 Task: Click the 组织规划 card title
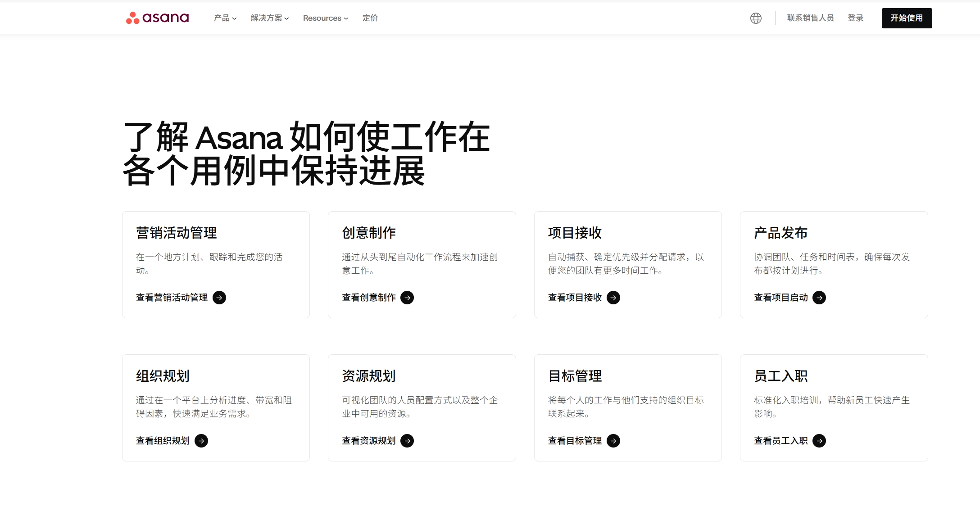click(x=163, y=376)
